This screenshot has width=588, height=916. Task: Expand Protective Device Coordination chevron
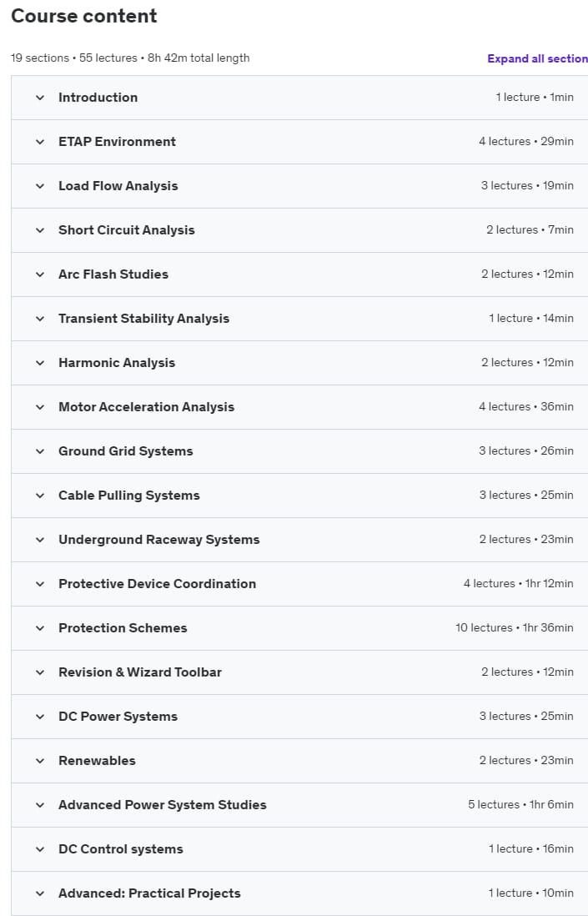(40, 584)
